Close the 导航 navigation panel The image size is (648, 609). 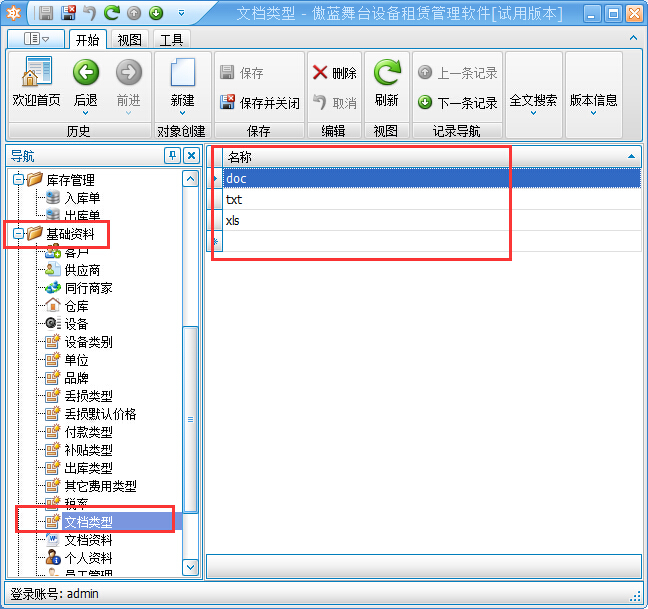[x=191, y=156]
